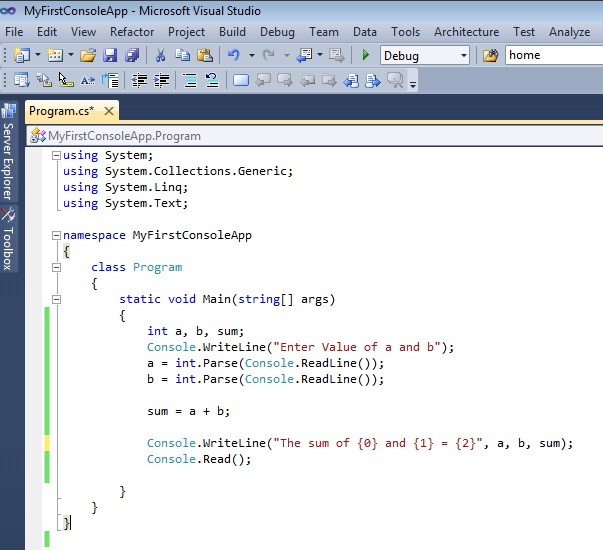Click the search box containing 'home'
The height and width of the screenshot is (550, 603).
[x=553, y=56]
